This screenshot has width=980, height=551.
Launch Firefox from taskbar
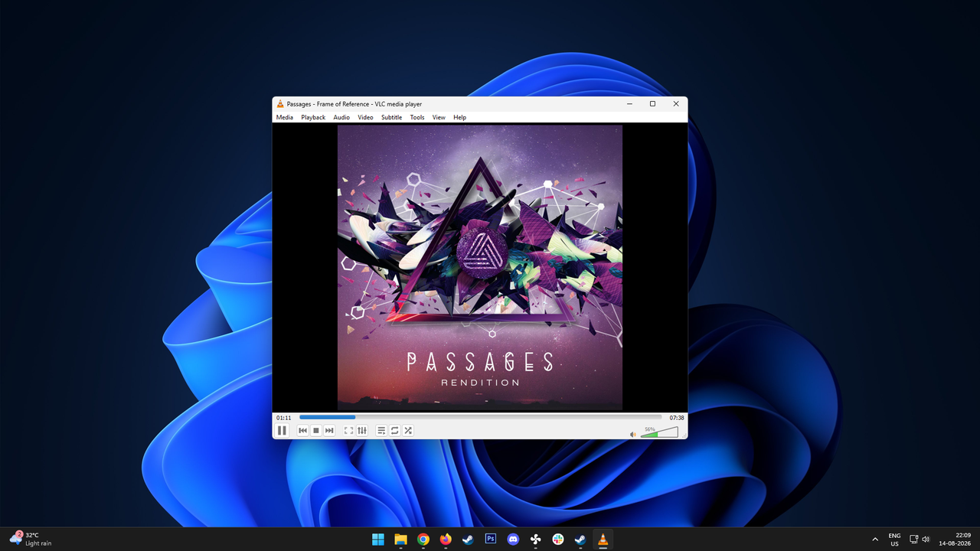coord(446,540)
